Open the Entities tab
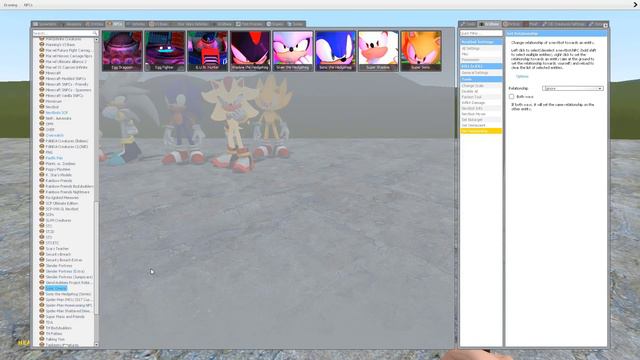Screen dimensions: 640x360 [94, 24]
